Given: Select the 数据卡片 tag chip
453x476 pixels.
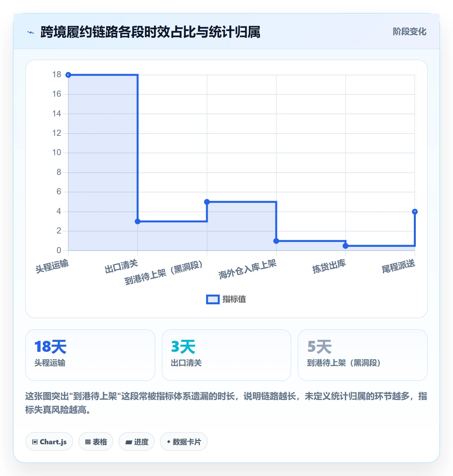Looking at the screenshot, I should (x=184, y=442).
